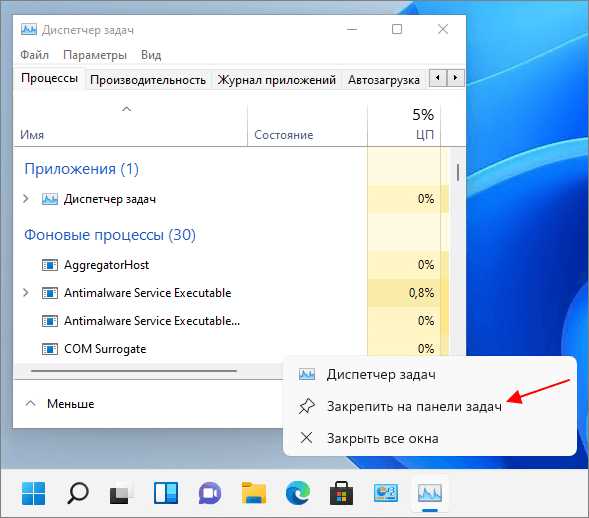The width and height of the screenshot is (589, 518).
Task: Open File Explorer from taskbar
Action: pos(254,493)
